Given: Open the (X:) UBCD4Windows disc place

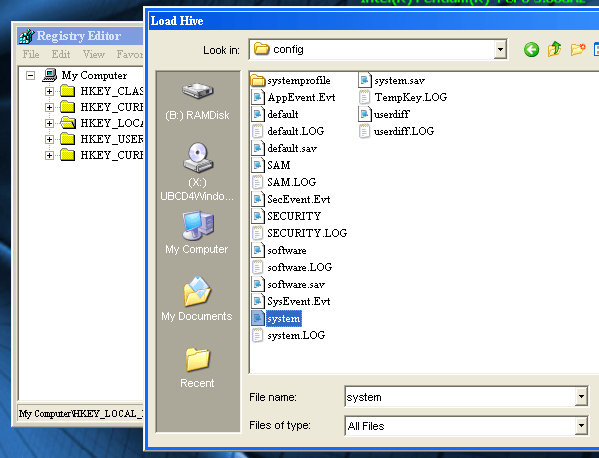Looking at the screenshot, I should point(197,172).
